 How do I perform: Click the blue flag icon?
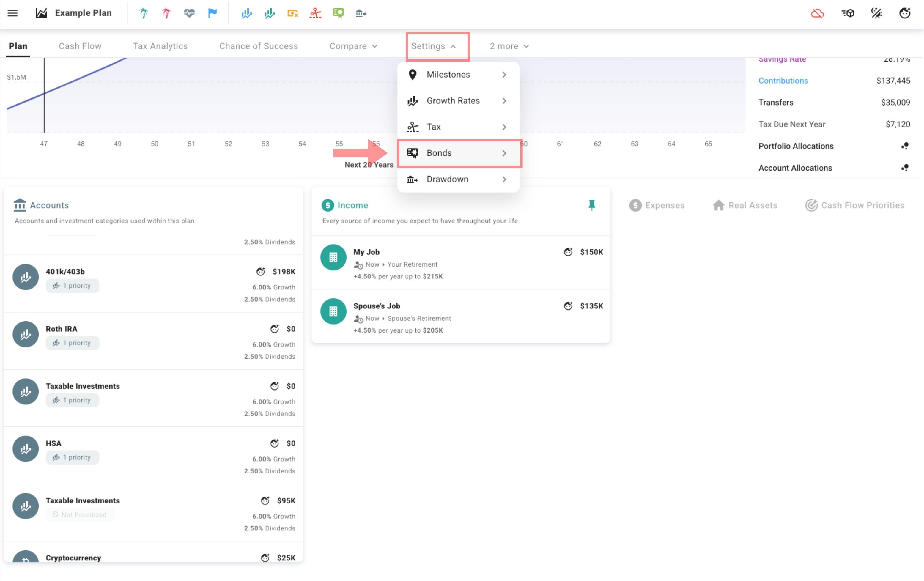[x=212, y=13]
